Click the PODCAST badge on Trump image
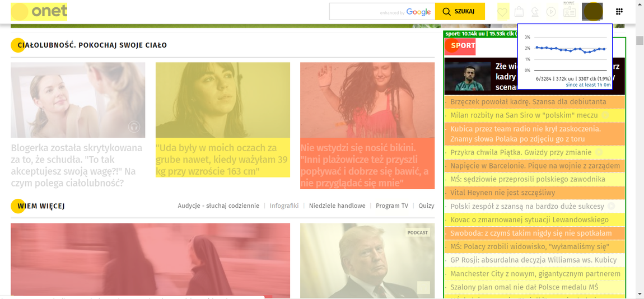644x299 pixels. pos(417,232)
